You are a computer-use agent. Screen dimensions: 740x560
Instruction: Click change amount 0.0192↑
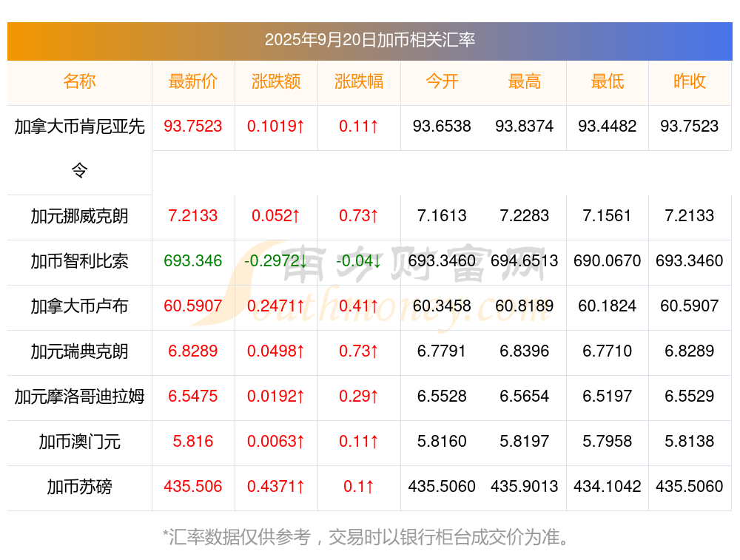[x=276, y=396]
